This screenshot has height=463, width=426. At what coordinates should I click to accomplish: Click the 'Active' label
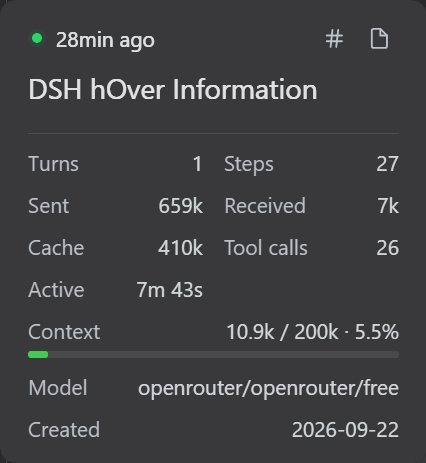[56, 290]
